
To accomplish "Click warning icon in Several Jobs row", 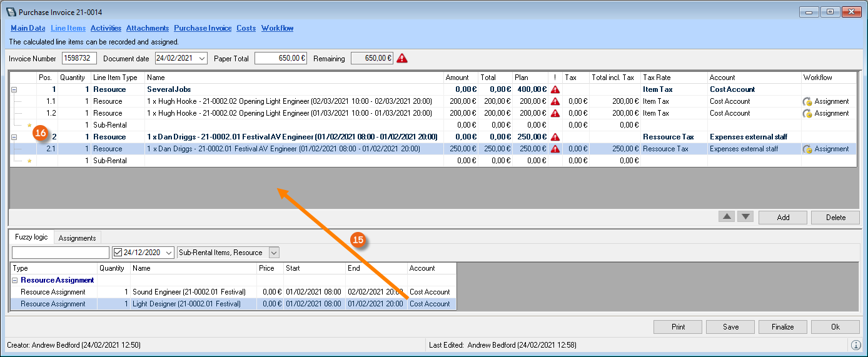I will click(555, 89).
